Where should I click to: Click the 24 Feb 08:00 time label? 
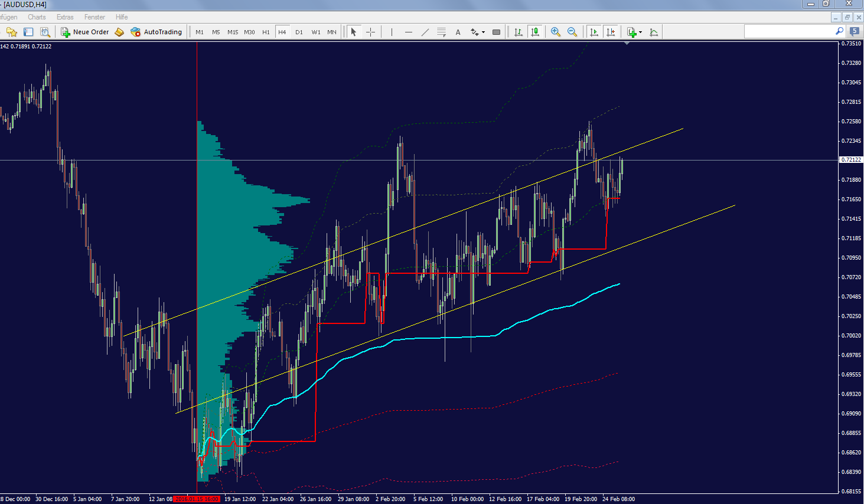[x=618, y=499]
